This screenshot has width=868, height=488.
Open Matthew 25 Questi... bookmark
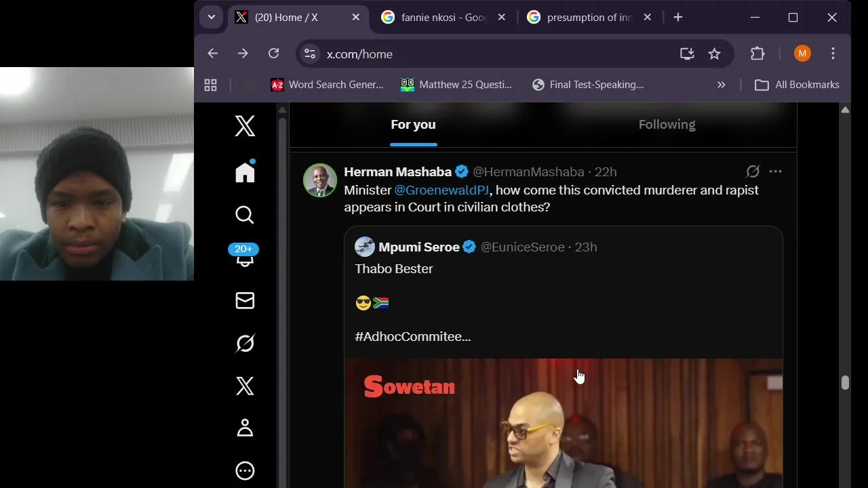[456, 85]
